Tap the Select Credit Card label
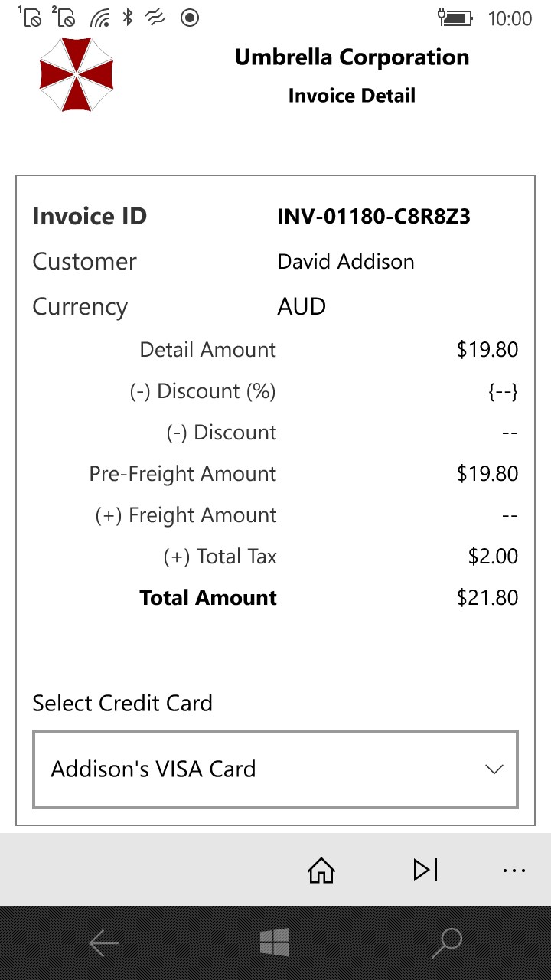This screenshot has height=980, width=551. click(122, 703)
